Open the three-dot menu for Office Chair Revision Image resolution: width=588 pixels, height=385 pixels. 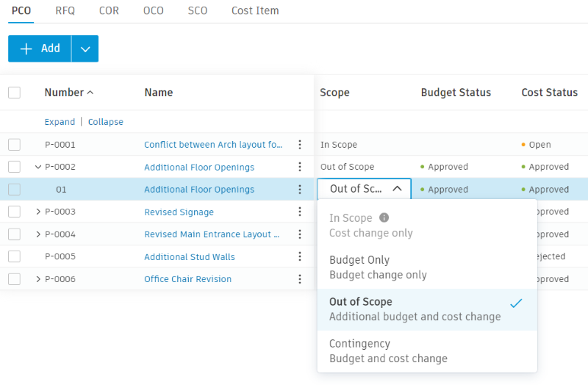click(x=299, y=279)
